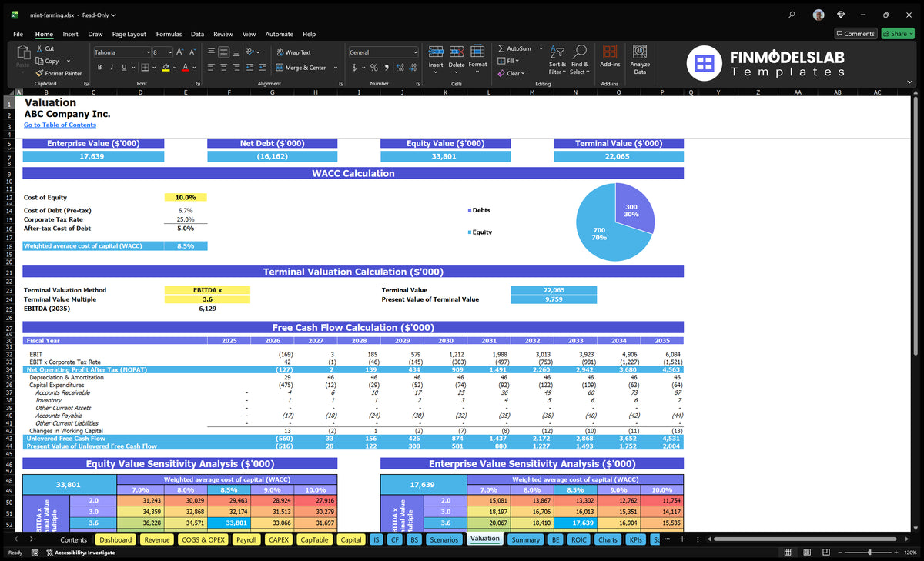The width and height of the screenshot is (924, 561).
Task: Click the Accounting Number Format dollar icon
Action: [354, 68]
